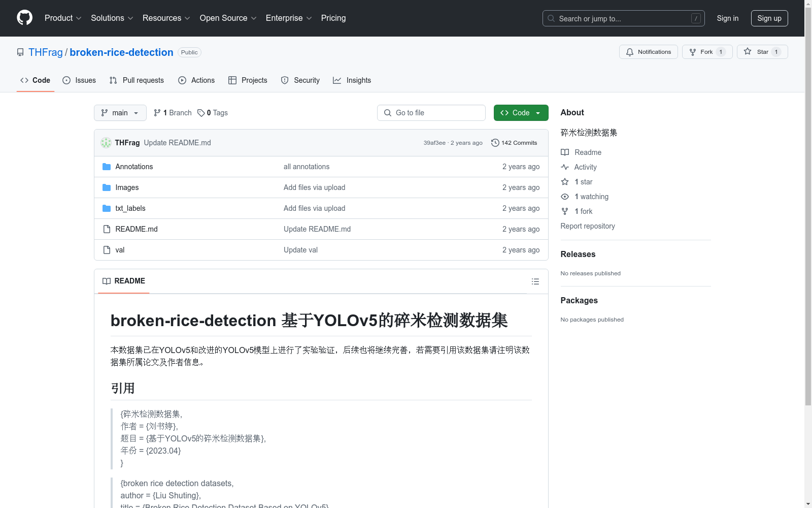Click the star icon beside 1 star

click(x=565, y=182)
